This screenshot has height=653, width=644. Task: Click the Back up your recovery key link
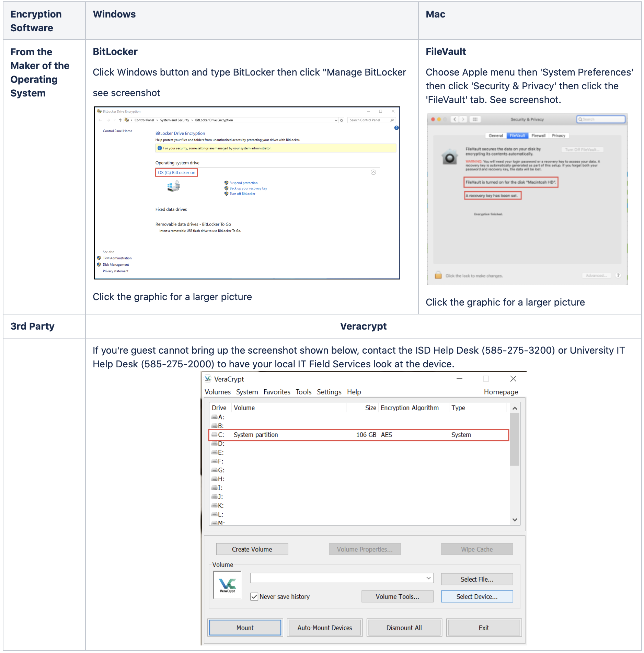[x=248, y=188]
